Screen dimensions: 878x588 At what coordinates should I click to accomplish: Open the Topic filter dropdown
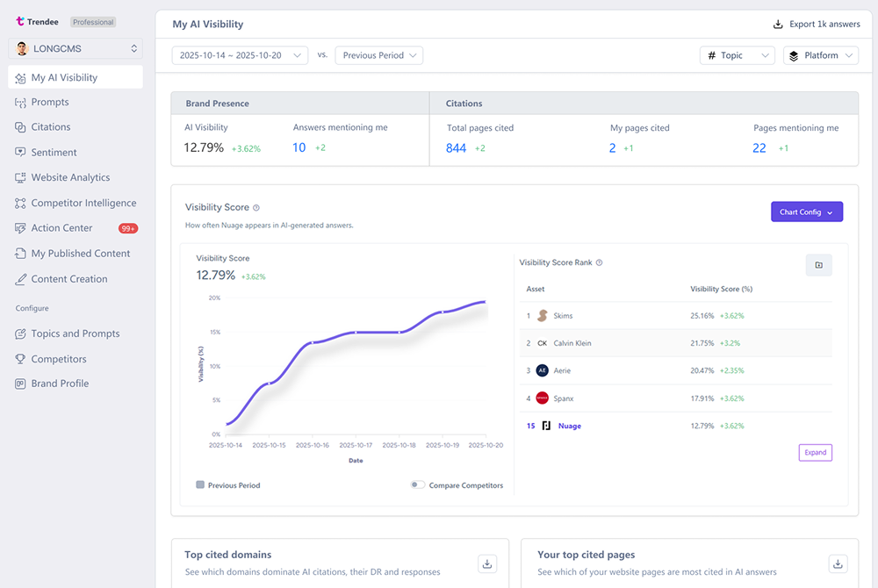click(738, 55)
